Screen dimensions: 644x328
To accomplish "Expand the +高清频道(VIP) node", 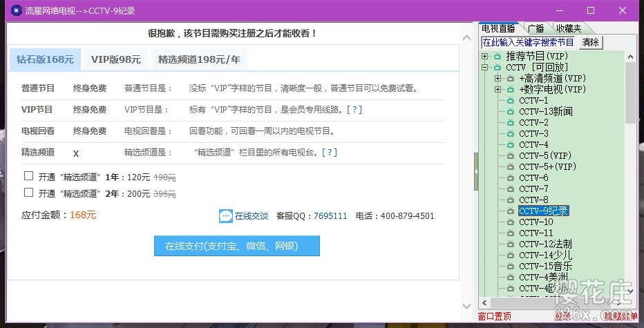I will pyautogui.click(x=498, y=78).
